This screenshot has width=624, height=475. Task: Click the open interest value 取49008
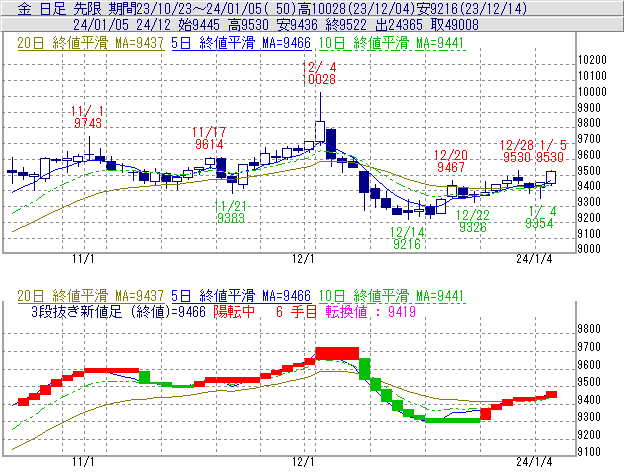click(x=455, y=25)
